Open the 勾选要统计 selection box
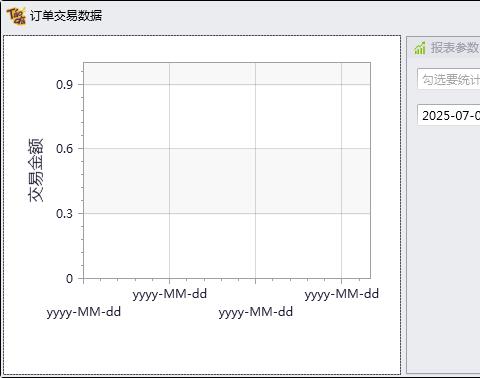This screenshot has width=480, height=378. [449, 79]
